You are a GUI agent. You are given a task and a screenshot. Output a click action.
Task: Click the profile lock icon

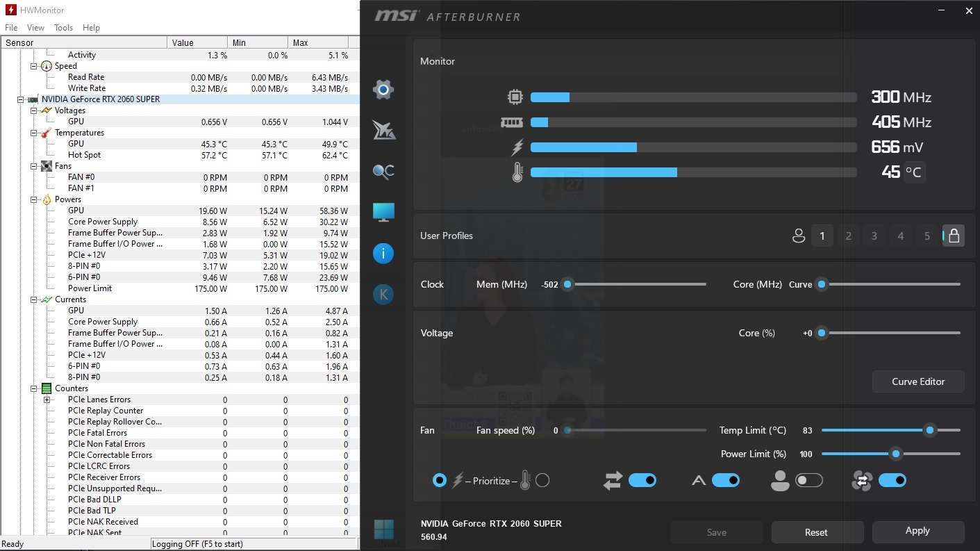click(953, 236)
